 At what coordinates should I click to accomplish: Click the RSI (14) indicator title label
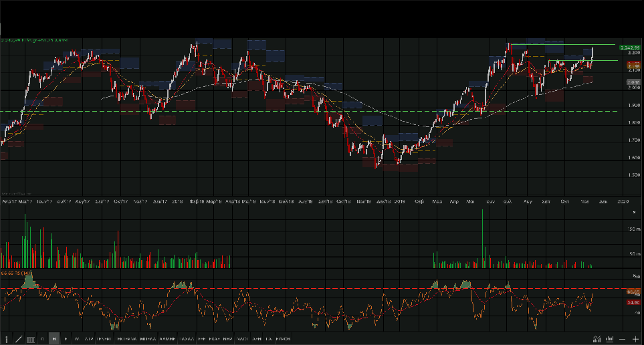(16, 273)
